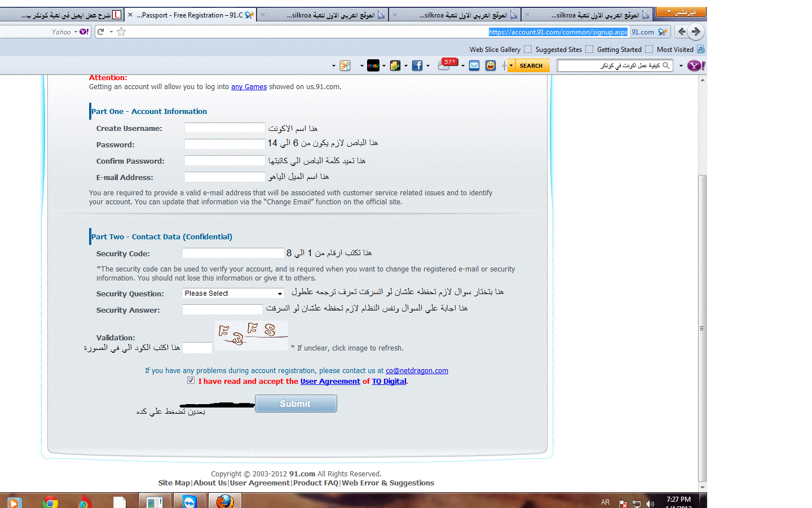The width and height of the screenshot is (812, 508).
Task: Close the Passport - Free Registration tab
Action: [x=130, y=15]
